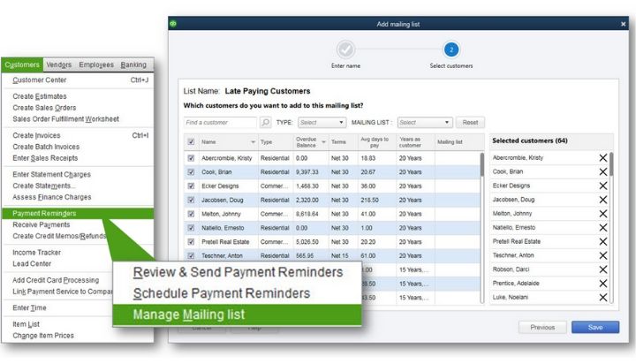Open the Vendors menu in menu bar
Viewport: 636px width, 364px height.
58,64
